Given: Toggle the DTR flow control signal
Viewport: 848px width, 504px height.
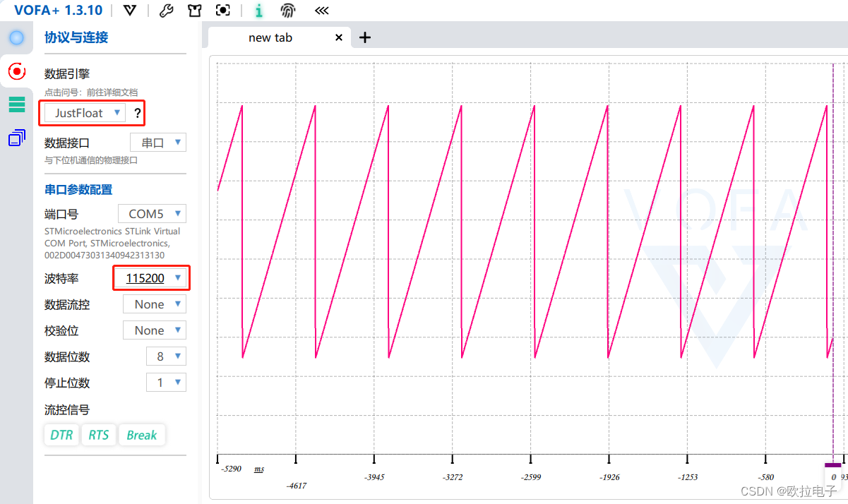Looking at the screenshot, I should [61, 435].
